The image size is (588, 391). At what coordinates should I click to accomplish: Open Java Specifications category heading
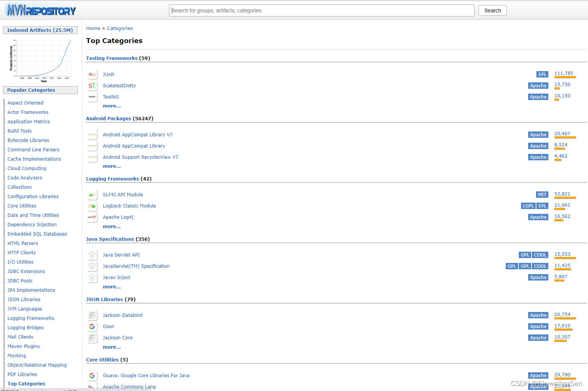point(110,239)
